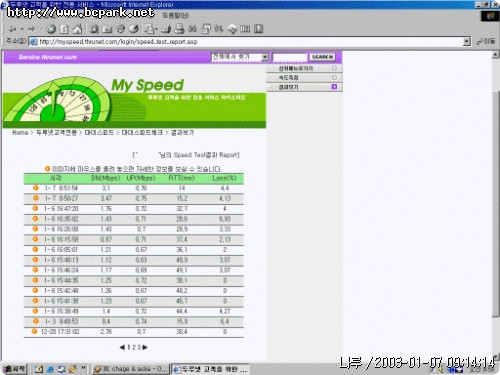Viewport: 500px width, 375px height.
Task: Open the Home page icon
Action: coord(77,29)
